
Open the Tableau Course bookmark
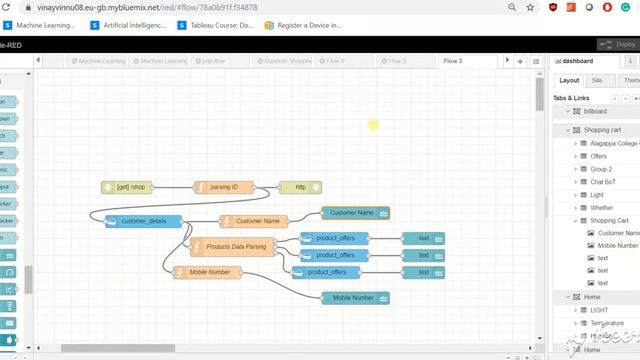pyautogui.click(x=216, y=25)
